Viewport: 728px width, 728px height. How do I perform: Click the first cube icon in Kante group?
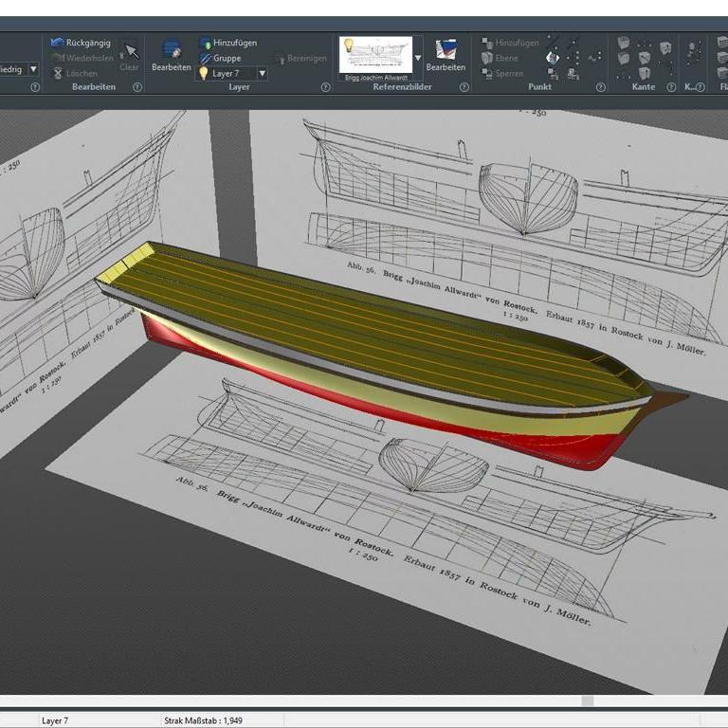click(x=624, y=44)
